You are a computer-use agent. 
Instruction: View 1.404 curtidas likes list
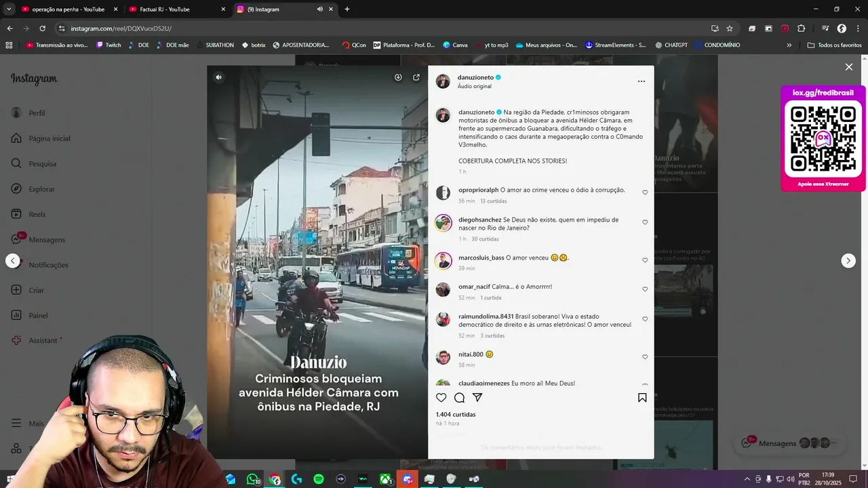pyautogui.click(x=456, y=414)
